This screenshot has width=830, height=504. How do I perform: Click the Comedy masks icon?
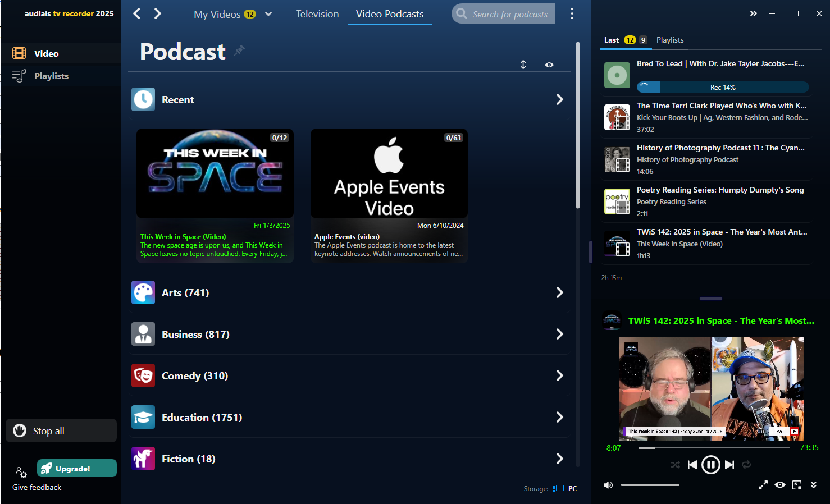tap(143, 375)
